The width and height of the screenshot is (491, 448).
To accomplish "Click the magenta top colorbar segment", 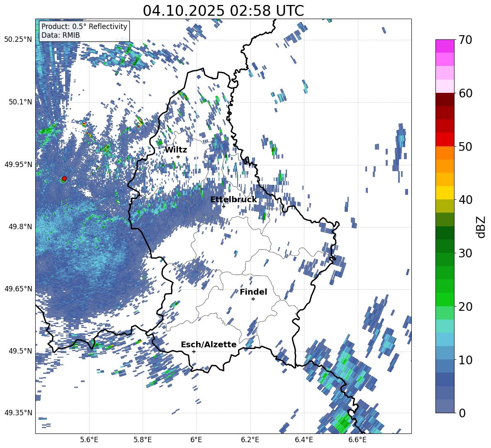I will coord(445,46).
